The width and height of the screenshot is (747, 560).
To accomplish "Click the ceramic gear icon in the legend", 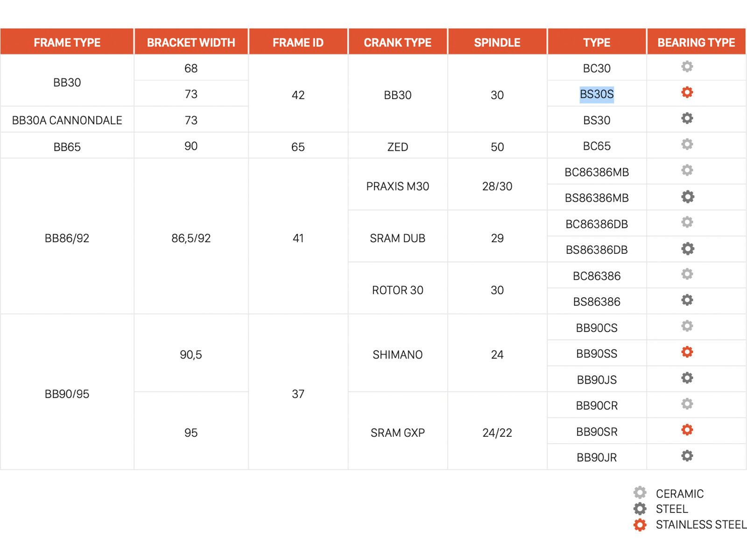I will click(640, 493).
